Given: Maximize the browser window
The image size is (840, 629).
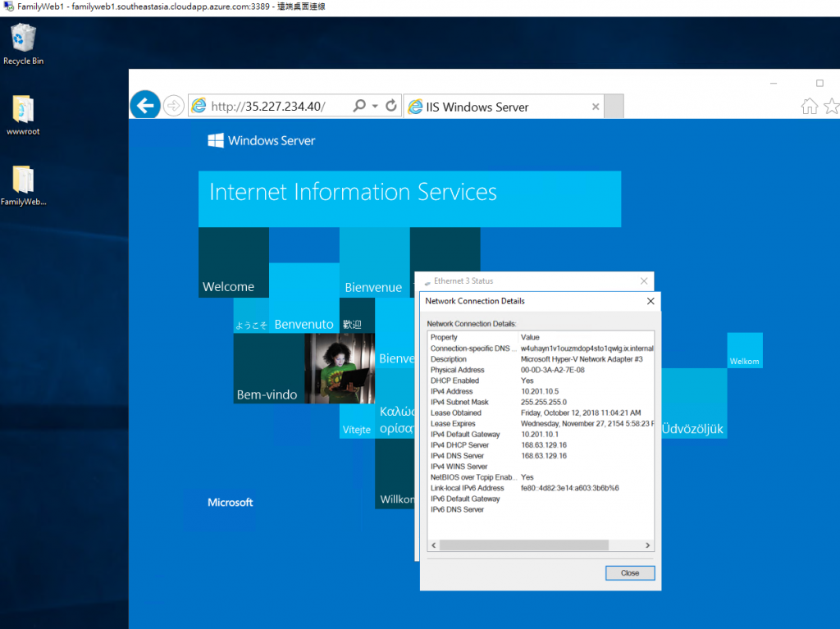Looking at the screenshot, I should (x=819, y=83).
